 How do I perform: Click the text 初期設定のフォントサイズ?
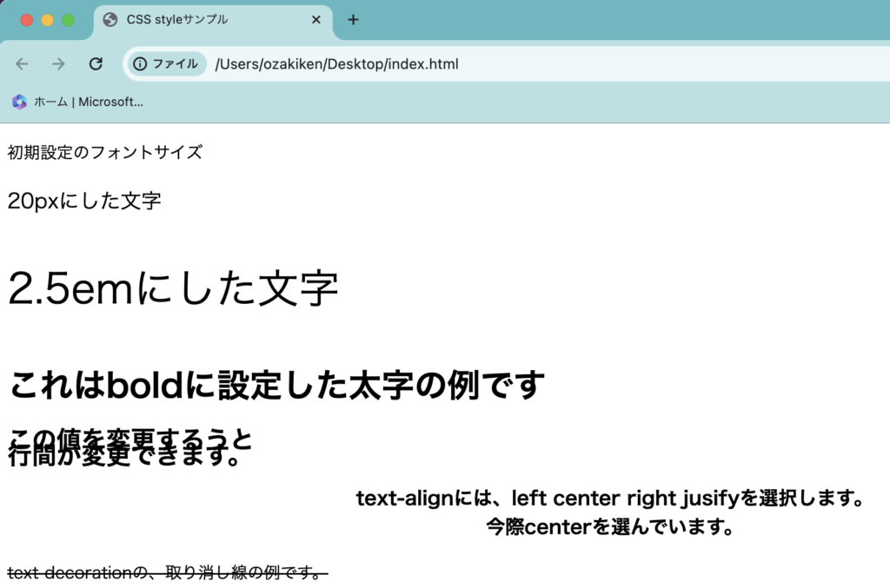point(104,153)
